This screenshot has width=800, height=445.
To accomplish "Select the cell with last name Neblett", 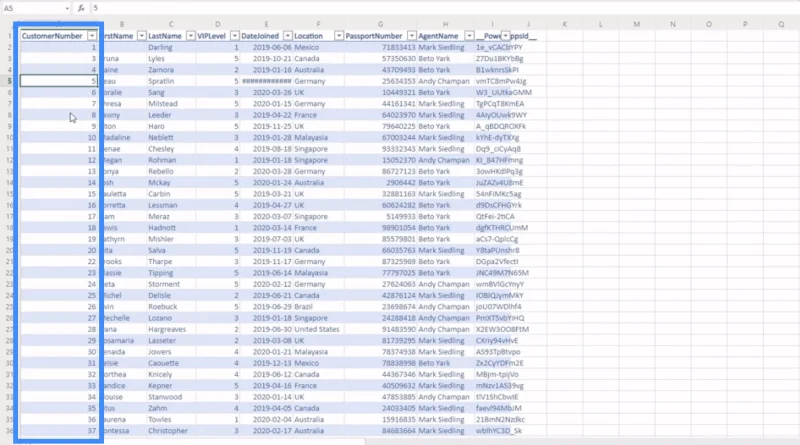I will point(171,137).
